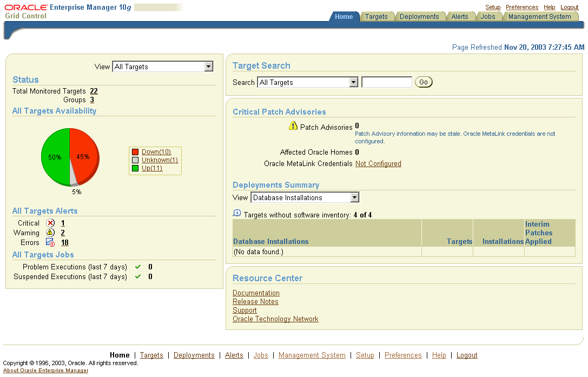This screenshot has width=588, height=377.
Task: Click the green Up(11) legend swatch
Action: click(x=135, y=168)
